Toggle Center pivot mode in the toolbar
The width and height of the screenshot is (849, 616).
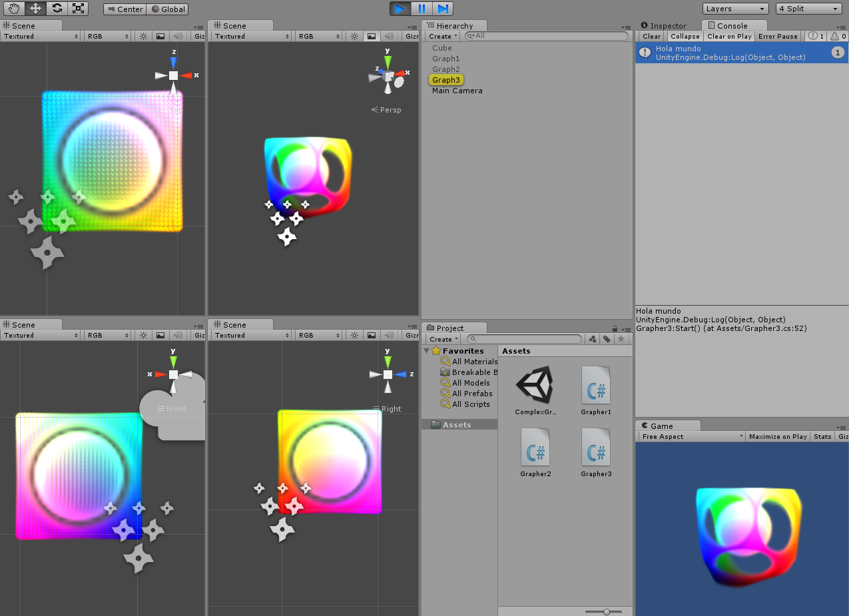click(x=124, y=9)
